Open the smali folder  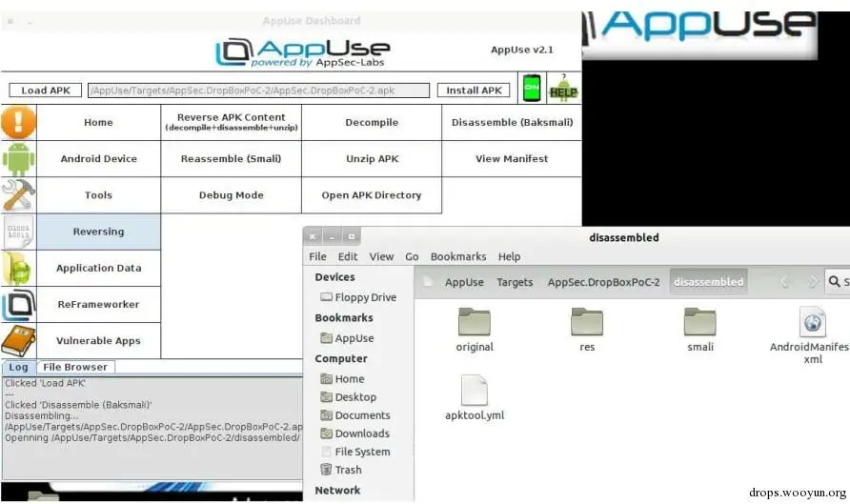[699, 330]
